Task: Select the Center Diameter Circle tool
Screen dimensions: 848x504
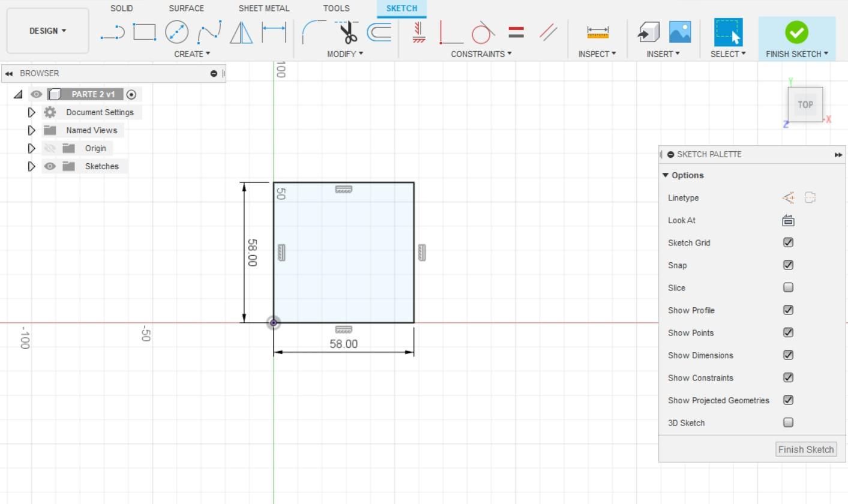Action: click(176, 32)
